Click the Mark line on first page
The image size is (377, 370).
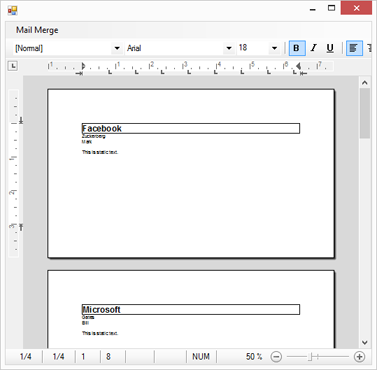coord(87,142)
